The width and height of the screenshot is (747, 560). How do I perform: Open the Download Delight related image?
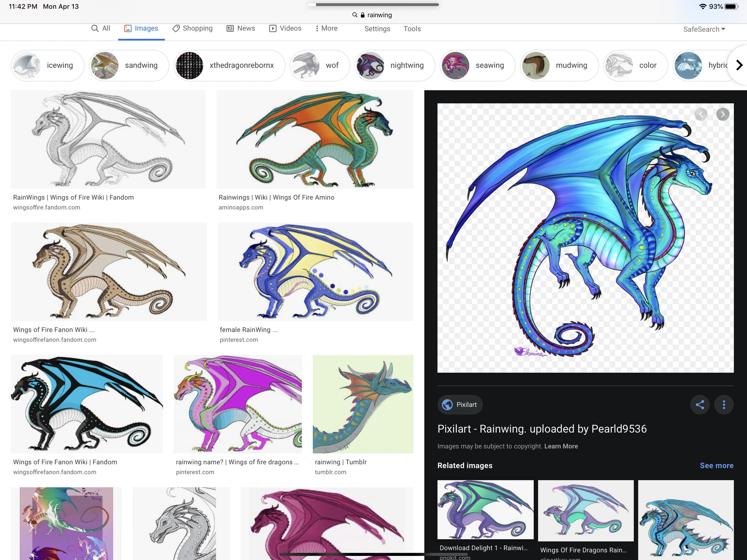pos(485,509)
